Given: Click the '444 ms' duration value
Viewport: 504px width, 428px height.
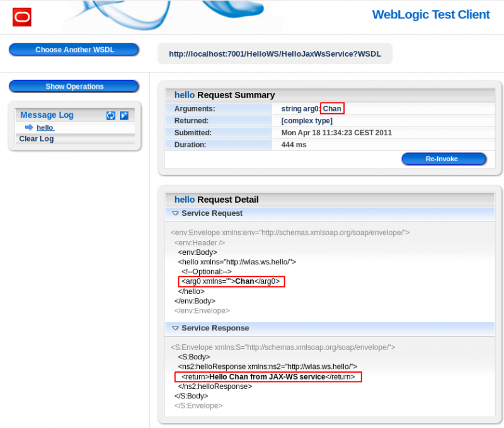Looking at the screenshot, I should (294, 145).
